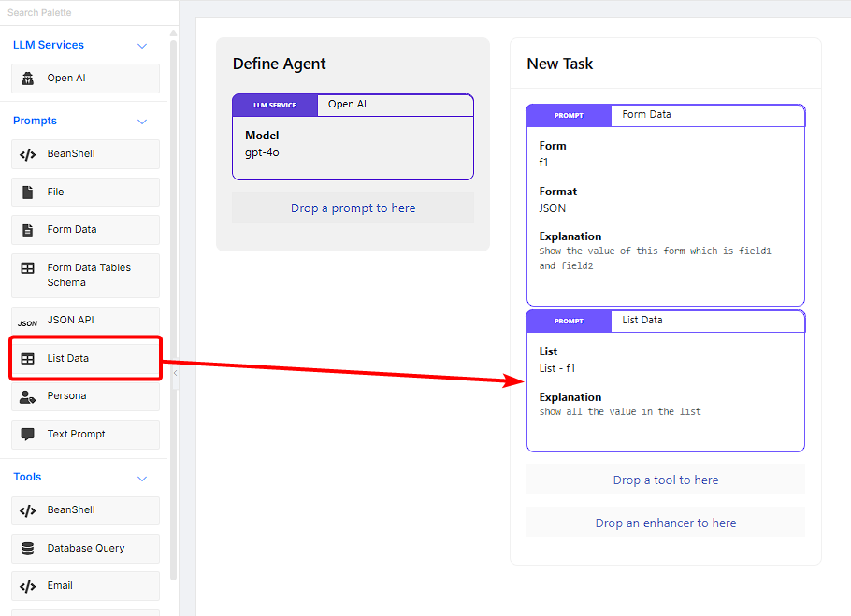This screenshot has width=851, height=616.
Task: Click the BeanShell code icon under Prompts
Action: (28, 154)
